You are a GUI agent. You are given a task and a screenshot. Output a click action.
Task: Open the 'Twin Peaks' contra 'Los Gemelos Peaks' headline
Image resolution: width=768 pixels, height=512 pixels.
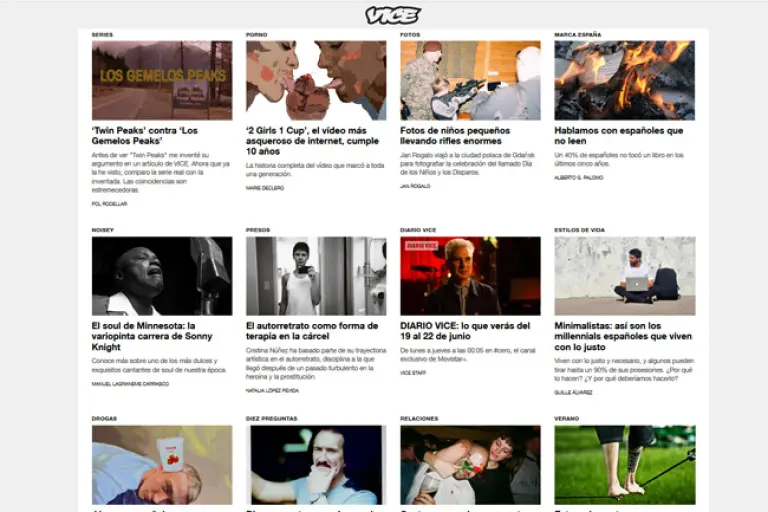click(x=144, y=136)
